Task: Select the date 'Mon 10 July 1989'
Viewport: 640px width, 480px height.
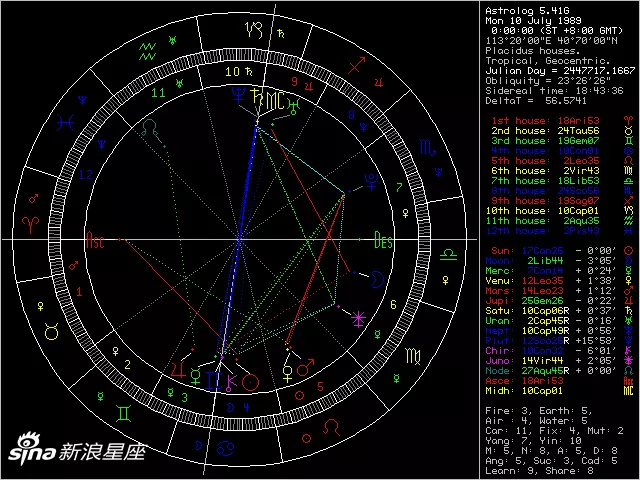Action: (533, 21)
